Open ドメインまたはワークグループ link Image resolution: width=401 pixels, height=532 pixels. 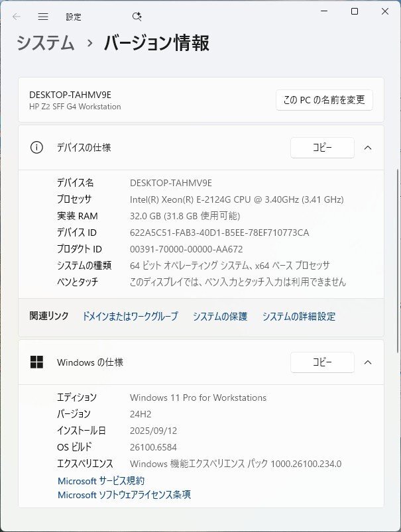pyautogui.click(x=130, y=316)
